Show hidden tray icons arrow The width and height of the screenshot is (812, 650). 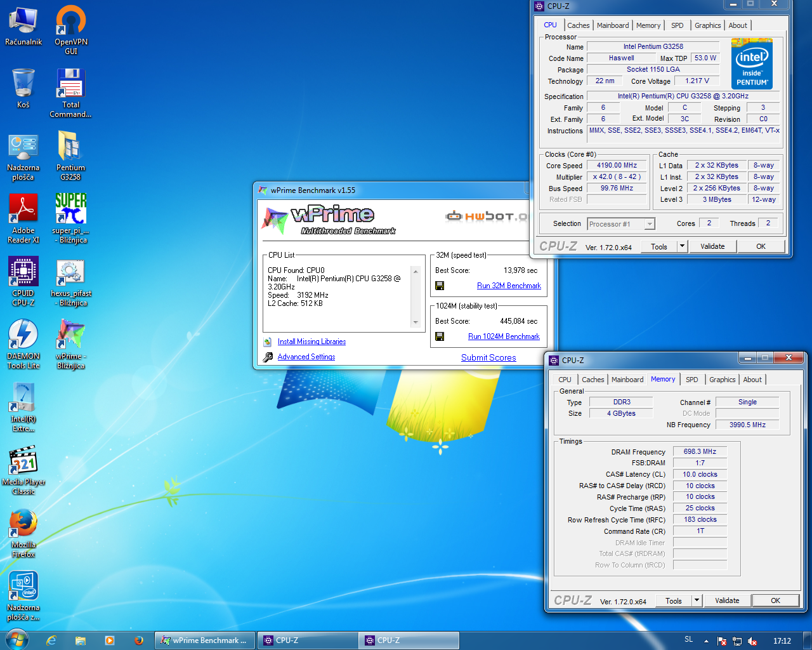[706, 641]
